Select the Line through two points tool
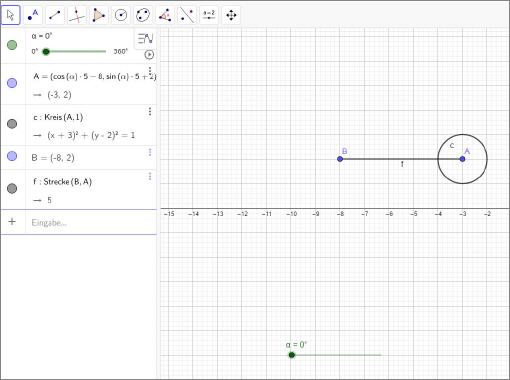 [55, 15]
